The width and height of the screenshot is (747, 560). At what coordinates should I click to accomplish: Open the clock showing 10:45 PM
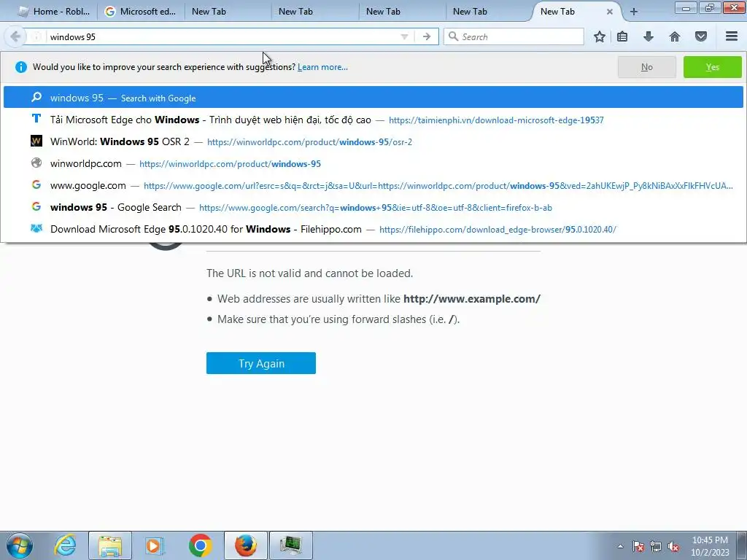coord(710,546)
